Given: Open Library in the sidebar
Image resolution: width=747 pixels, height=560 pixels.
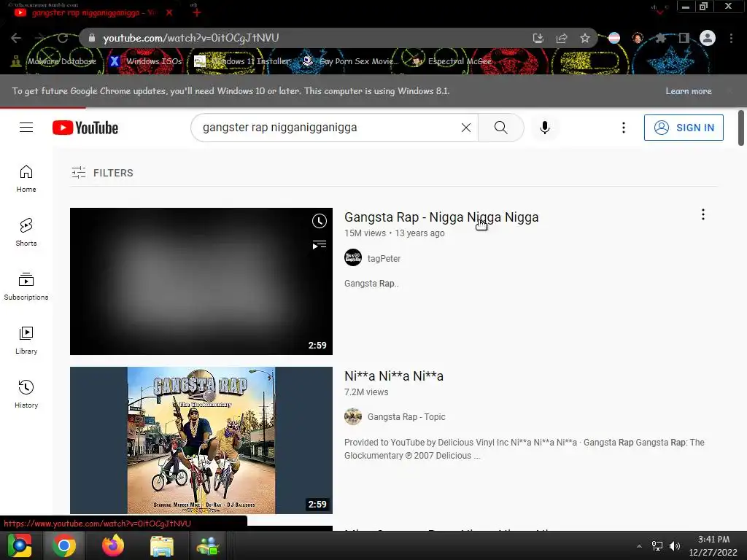Looking at the screenshot, I should click(x=26, y=340).
